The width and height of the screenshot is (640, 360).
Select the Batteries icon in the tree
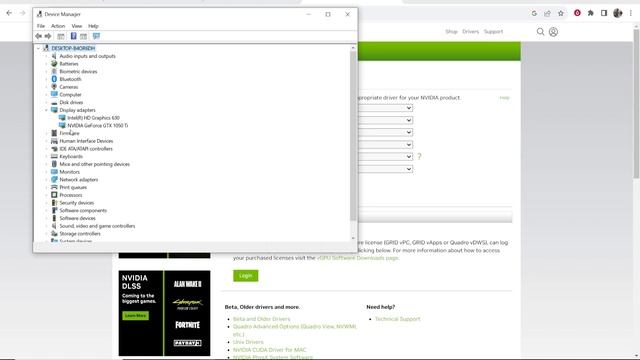tap(54, 64)
